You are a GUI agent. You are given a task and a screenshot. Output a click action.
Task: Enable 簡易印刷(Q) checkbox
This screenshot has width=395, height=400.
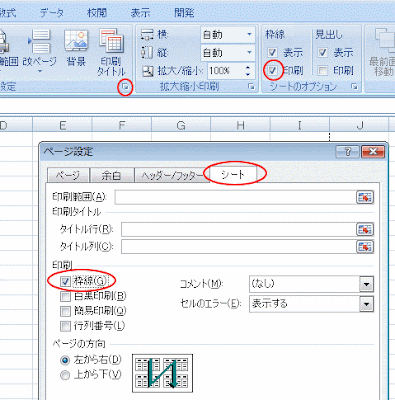[x=65, y=311]
